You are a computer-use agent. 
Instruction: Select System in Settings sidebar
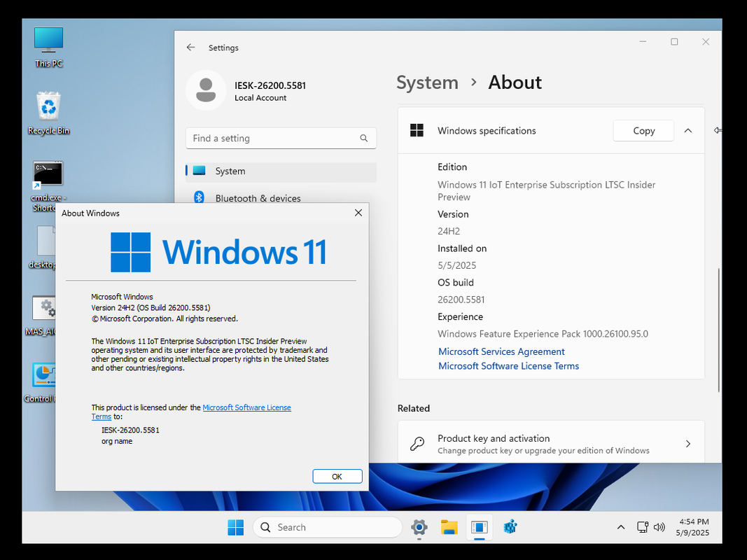coord(281,171)
